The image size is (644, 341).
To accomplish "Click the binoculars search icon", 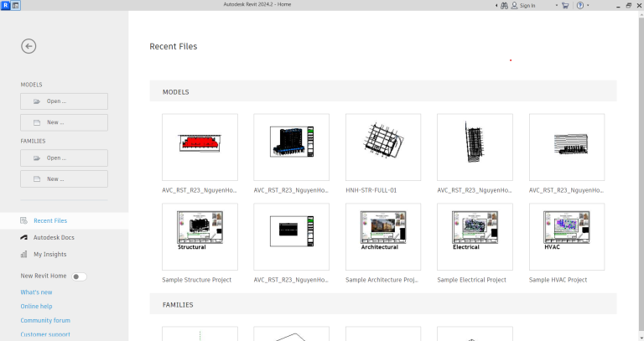I will 504,5.
